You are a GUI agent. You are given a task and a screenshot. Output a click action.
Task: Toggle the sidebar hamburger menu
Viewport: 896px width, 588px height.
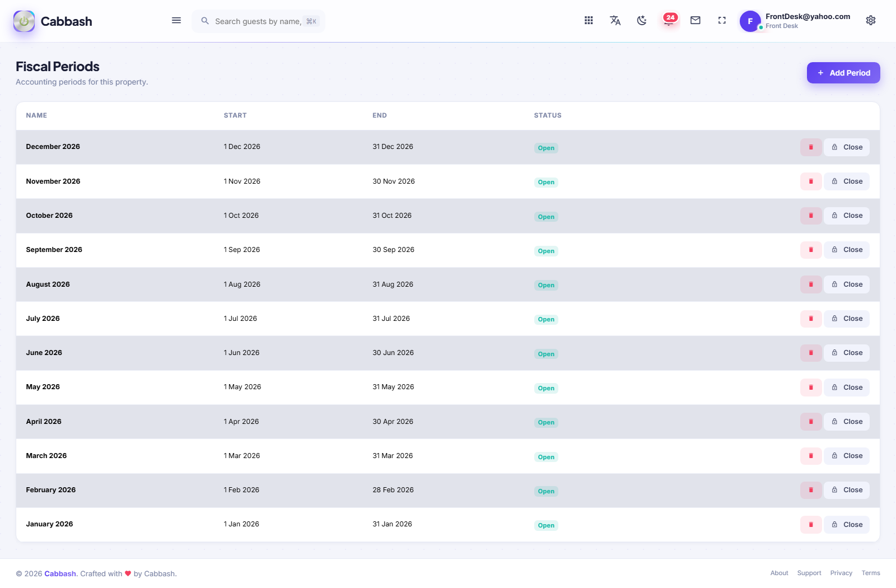click(176, 21)
